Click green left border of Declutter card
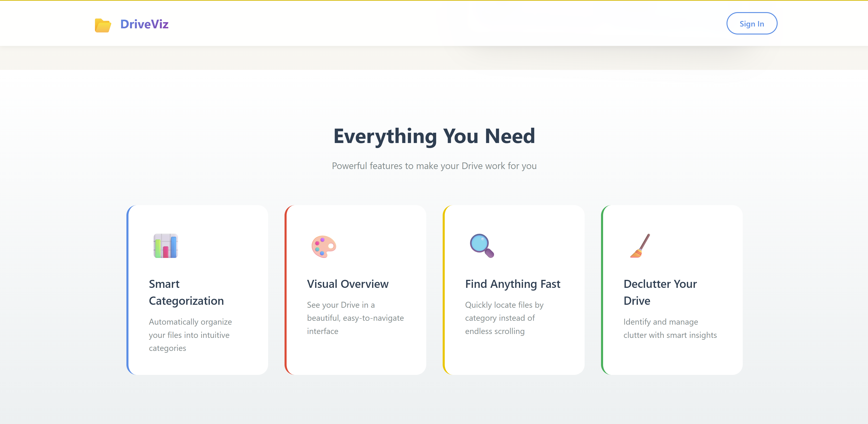868x424 pixels. point(602,290)
